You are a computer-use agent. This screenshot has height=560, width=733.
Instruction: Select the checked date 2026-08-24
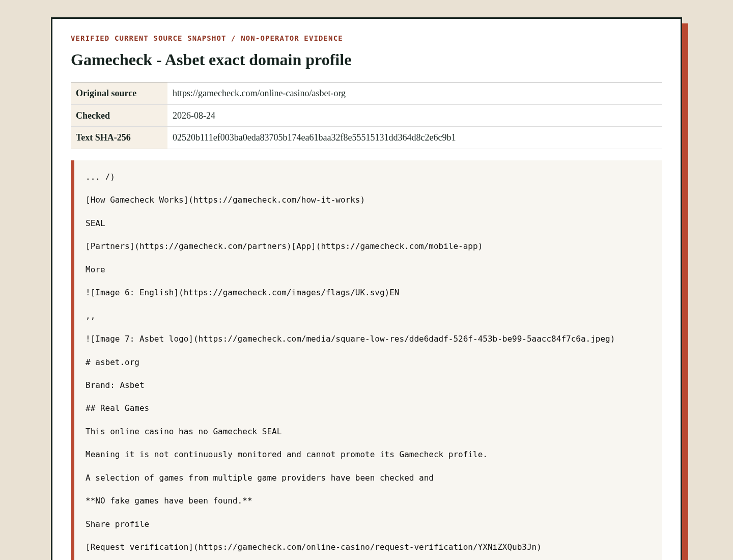tap(194, 116)
